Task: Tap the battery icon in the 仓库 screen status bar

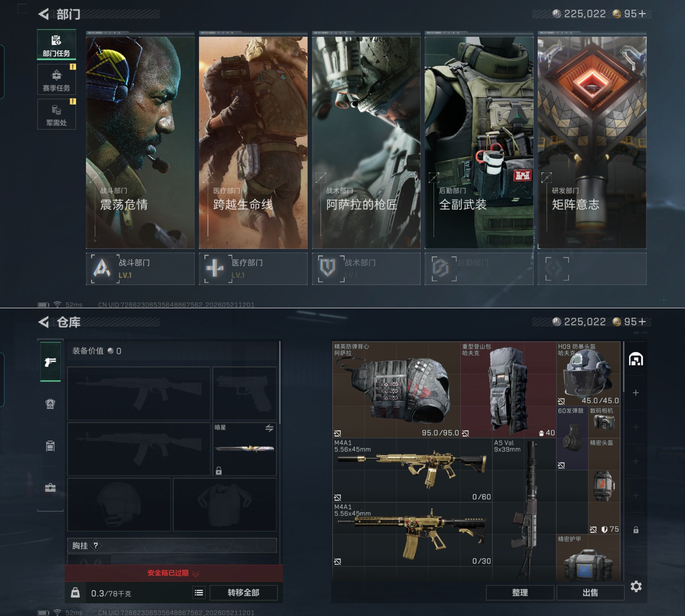Action: (43, 613)
